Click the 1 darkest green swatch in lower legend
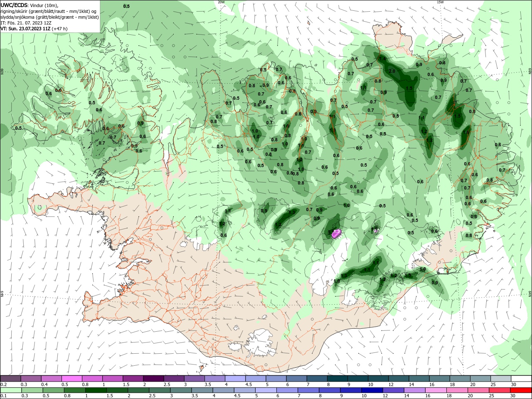This screenshot has width=532, height=399. (96, 390)
